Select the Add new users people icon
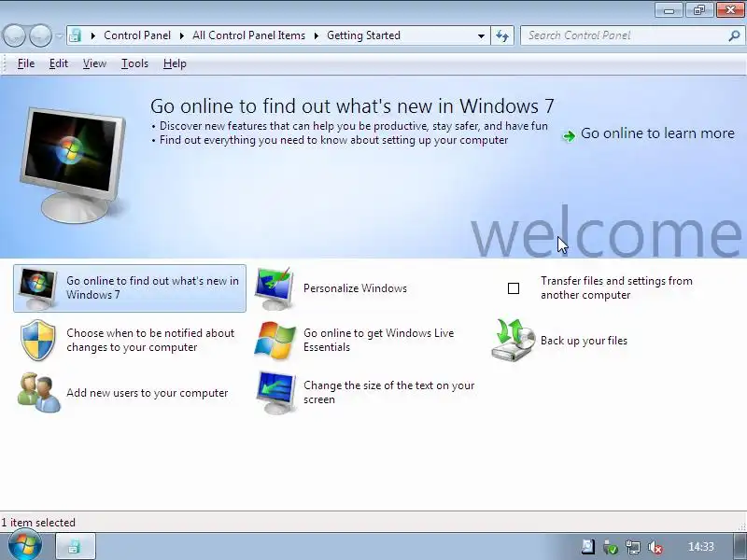This screenshot has width=747, height=560. click(x=39, y=392)
